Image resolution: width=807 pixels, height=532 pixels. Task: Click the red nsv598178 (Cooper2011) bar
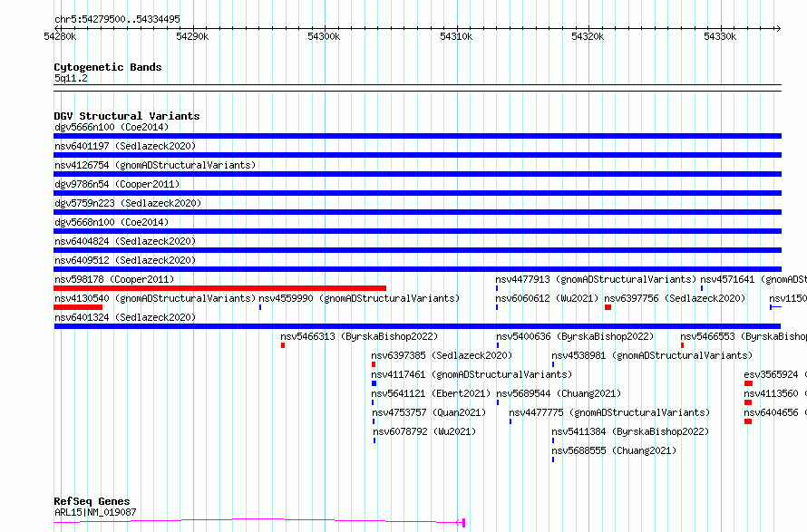219,288
